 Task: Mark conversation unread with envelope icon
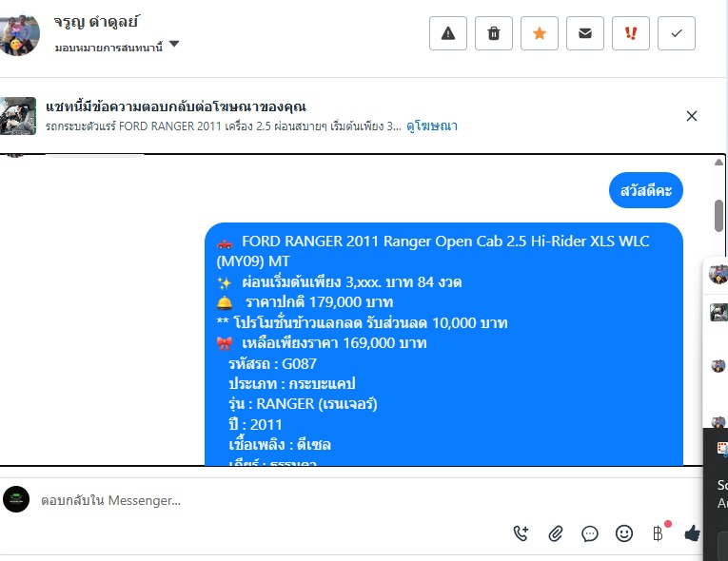click(x=585, y=33)
